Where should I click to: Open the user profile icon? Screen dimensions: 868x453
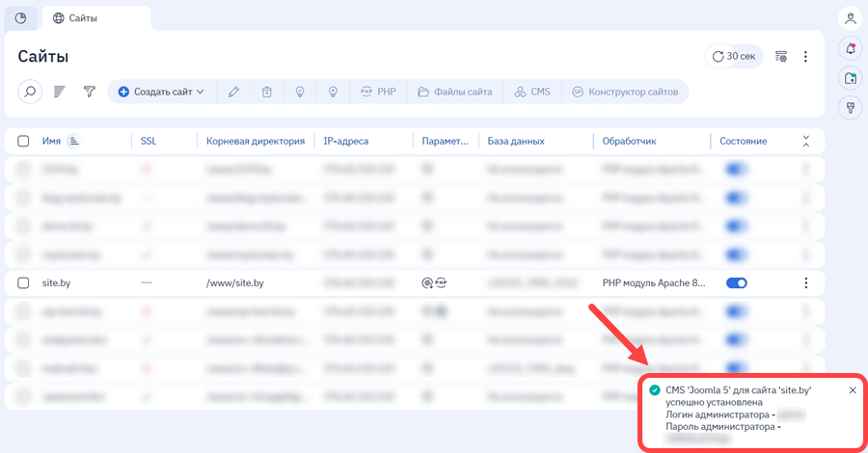coord(851,19)
